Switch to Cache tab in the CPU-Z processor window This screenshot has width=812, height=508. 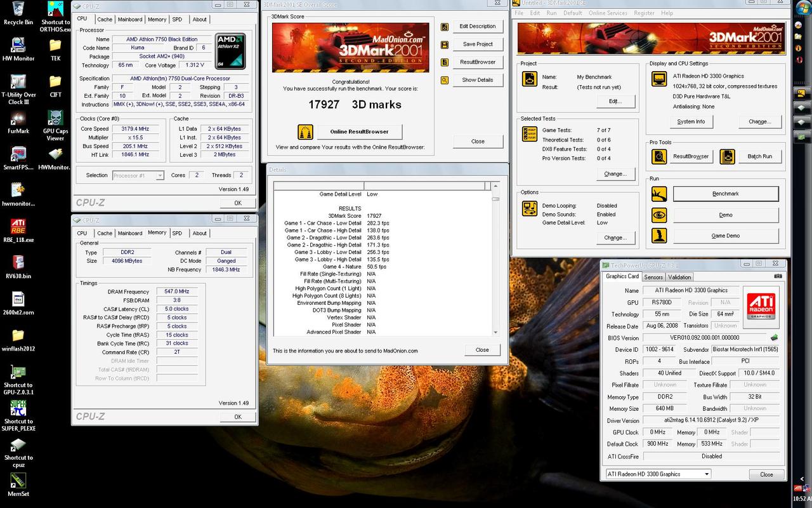coord(105,20)
